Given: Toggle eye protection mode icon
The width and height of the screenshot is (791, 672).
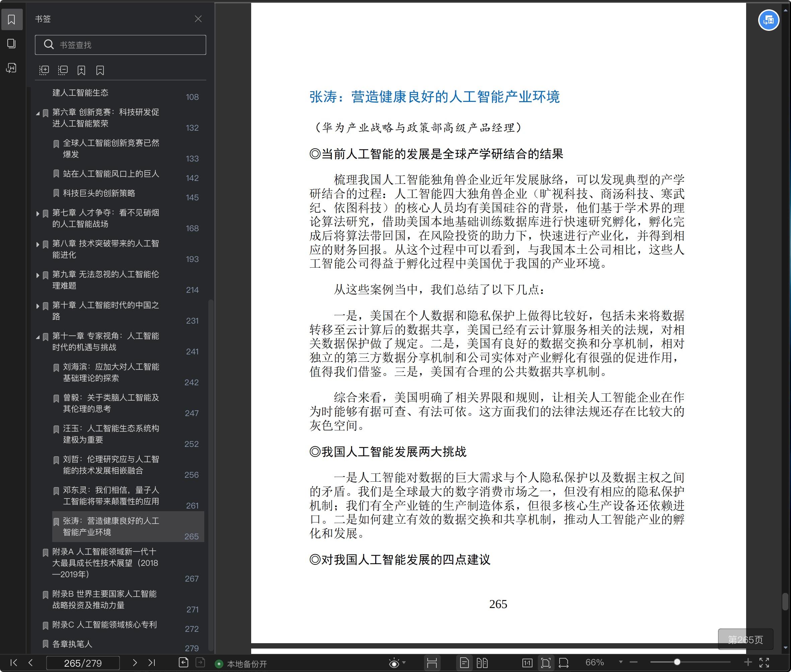Looking at the screenshot, I should 394,663.
